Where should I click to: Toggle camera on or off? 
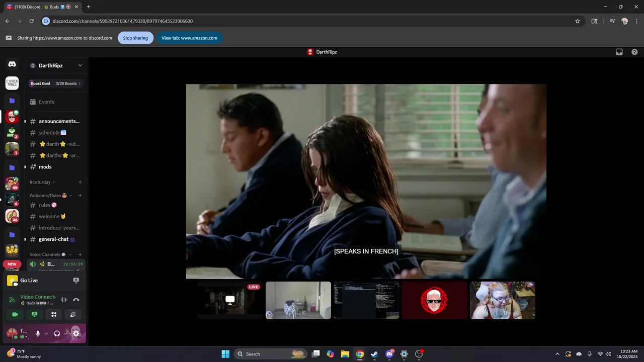pyautogui.click(x=15, y=314)
